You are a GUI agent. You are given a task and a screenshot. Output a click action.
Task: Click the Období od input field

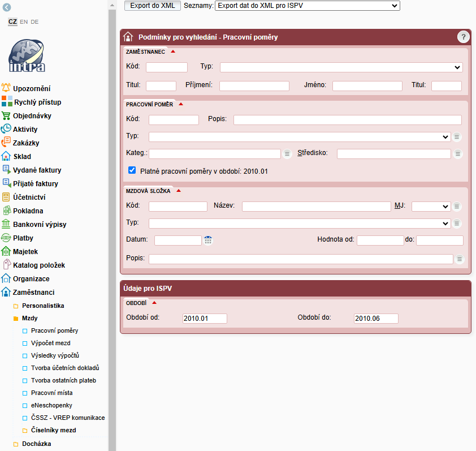pos(205,319)
